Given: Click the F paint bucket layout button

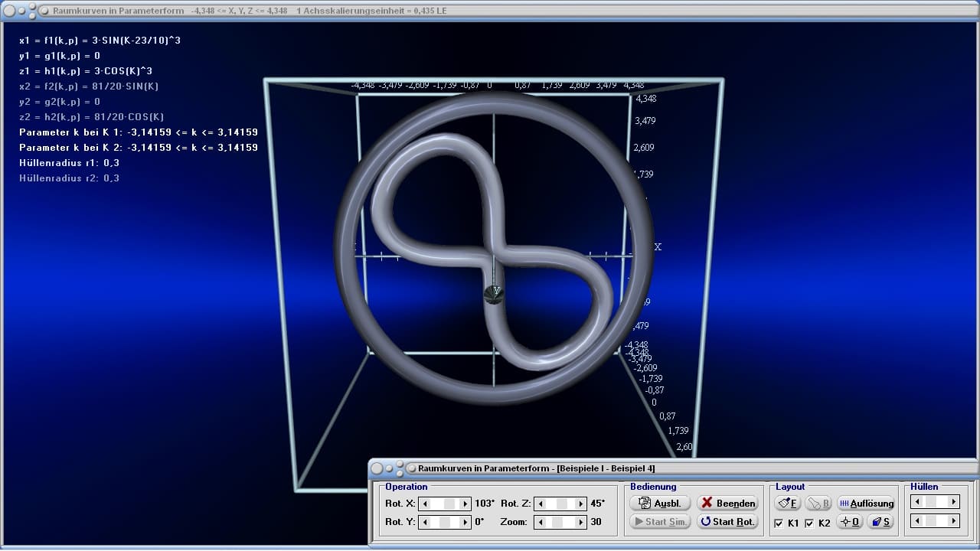Looking at the screenshot, I should [x=788, y=503].
